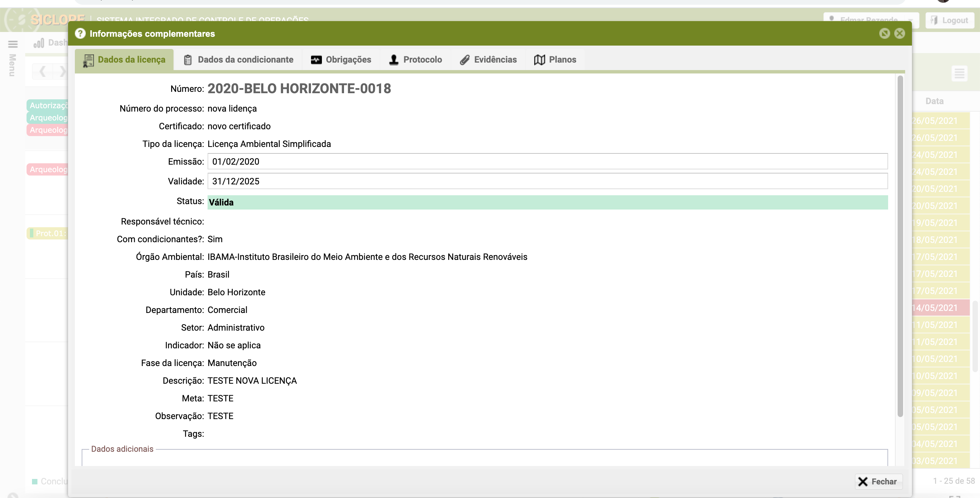Click the green Autorização tag in background
Screen dimensions: 980x498
click(x=48, y=105)
